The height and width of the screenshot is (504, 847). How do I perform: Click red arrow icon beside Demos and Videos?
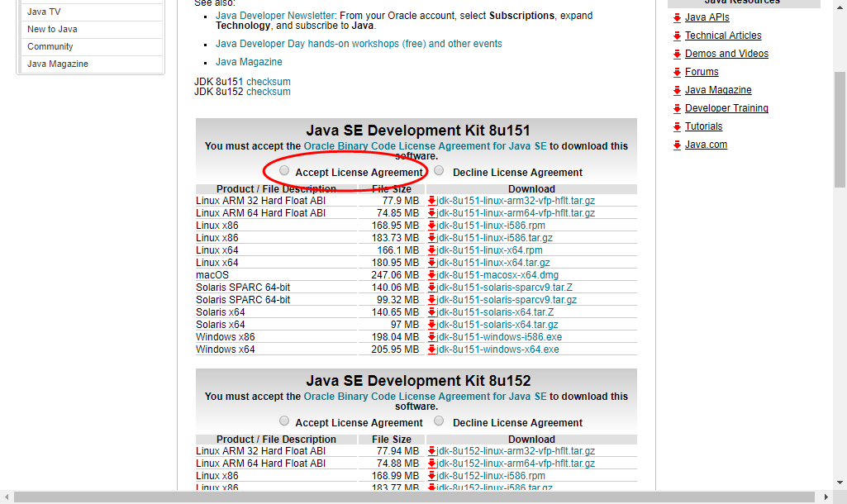pyautogui.click(x=677, y=55)
